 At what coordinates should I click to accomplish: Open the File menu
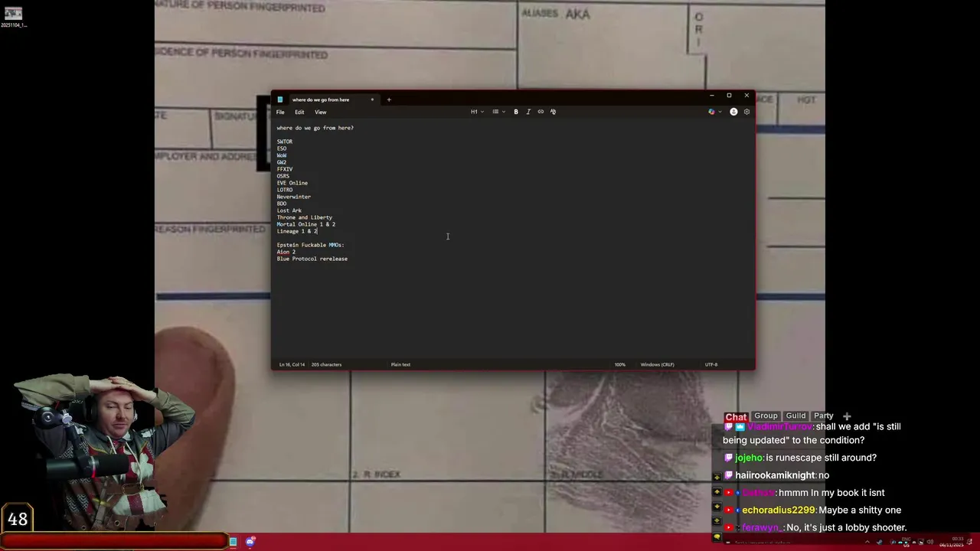(x=280, y=112)
